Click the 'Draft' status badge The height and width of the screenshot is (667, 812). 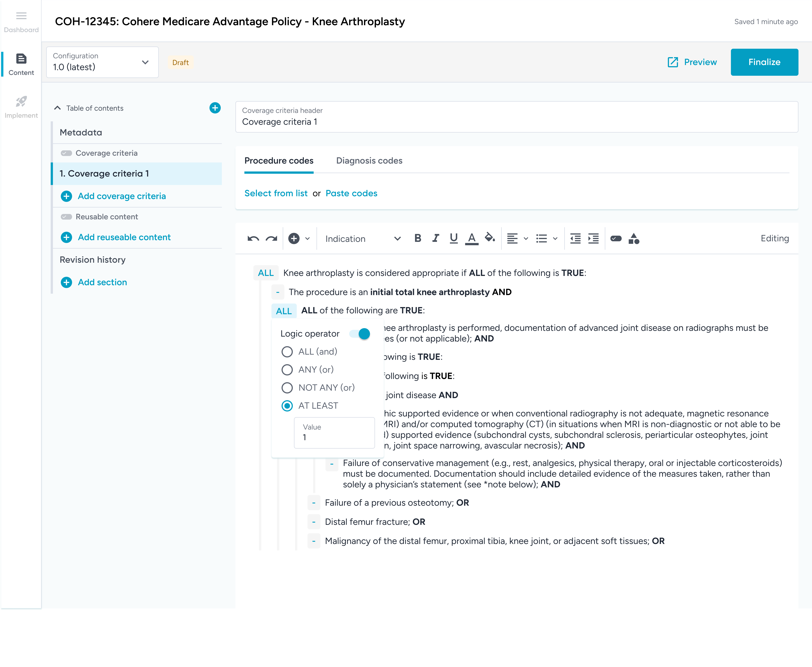click(x=180, y=63)
